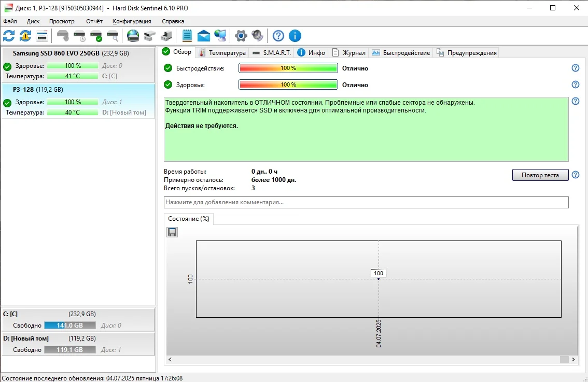The image size is (588, 382).
Task: Click help icon next to Быстродействие bar
Action: click(575, 68)
